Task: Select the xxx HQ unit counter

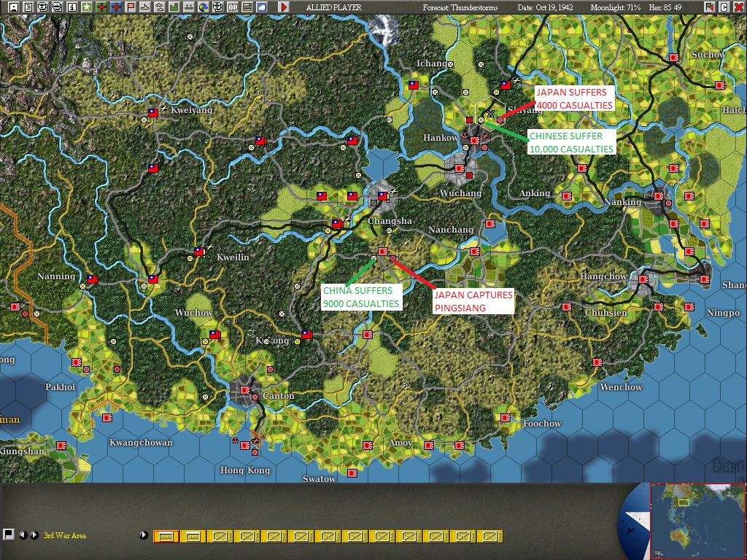Action: click(193, 537)
